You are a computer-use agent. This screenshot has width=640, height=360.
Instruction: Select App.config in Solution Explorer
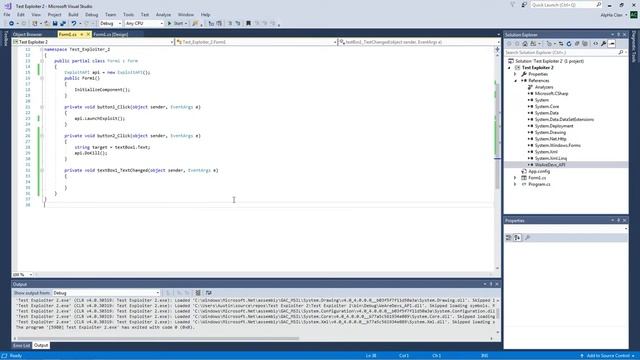[x=539, y=171]
